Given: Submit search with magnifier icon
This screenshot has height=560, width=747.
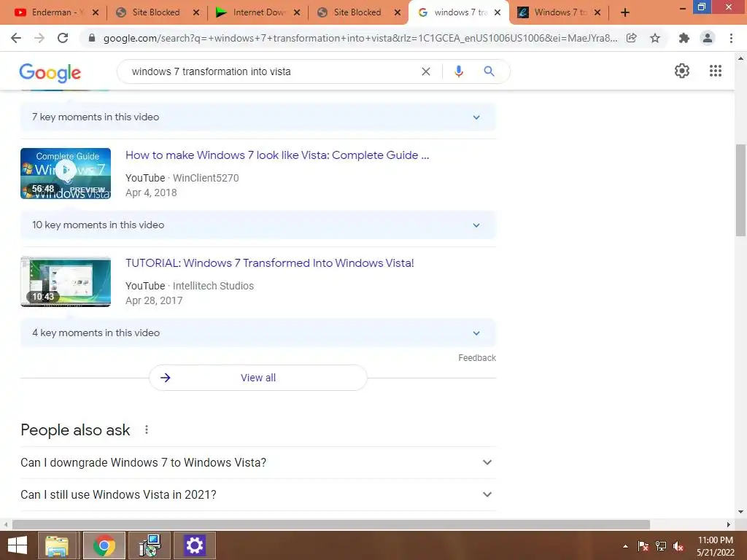Looking at the screenshot, I should pyautogui.click(x=489, y=71).
